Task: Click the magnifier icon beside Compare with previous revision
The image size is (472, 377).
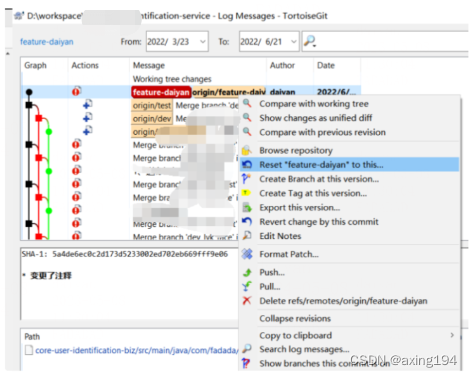Action: pos(247,132)
